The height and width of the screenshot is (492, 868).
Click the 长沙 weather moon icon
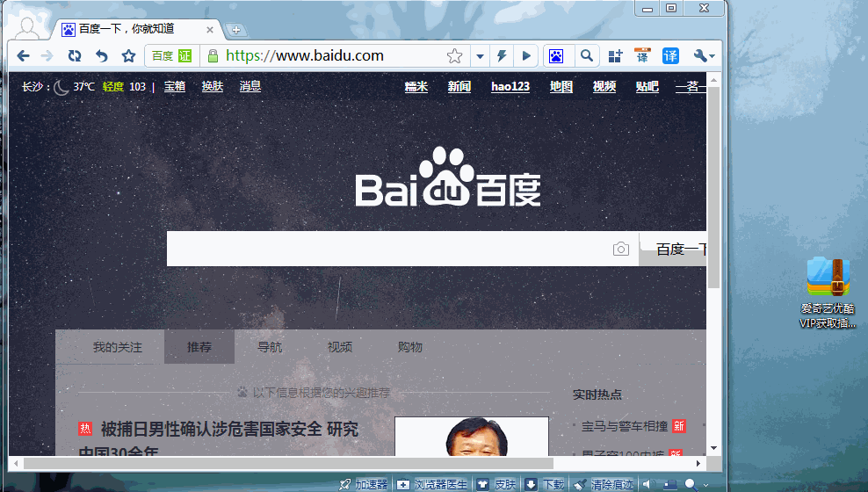coord(61,87)
